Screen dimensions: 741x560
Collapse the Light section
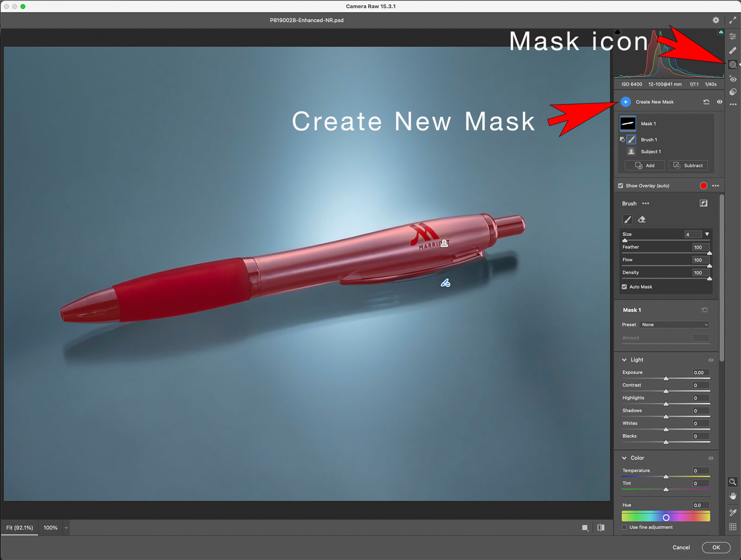tap(625, 360)
